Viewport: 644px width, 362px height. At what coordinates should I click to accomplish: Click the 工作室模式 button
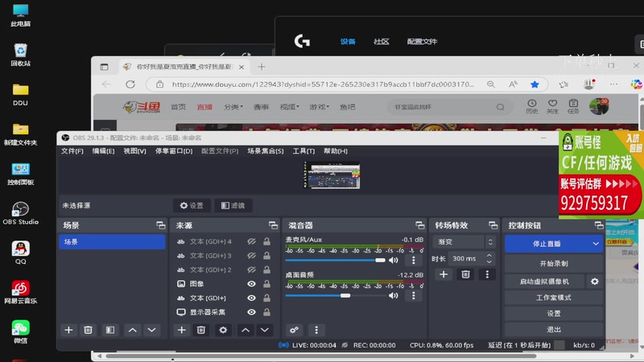(554, 298)
